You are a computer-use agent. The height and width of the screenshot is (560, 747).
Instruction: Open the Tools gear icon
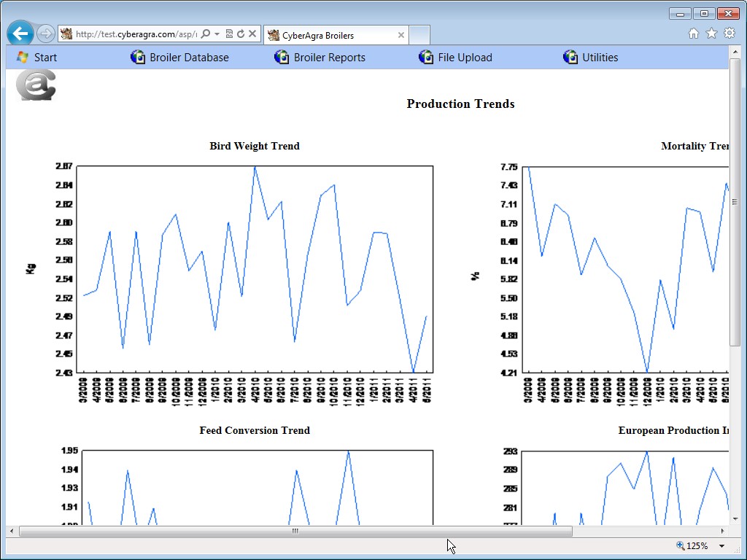[x=729, y=34]
